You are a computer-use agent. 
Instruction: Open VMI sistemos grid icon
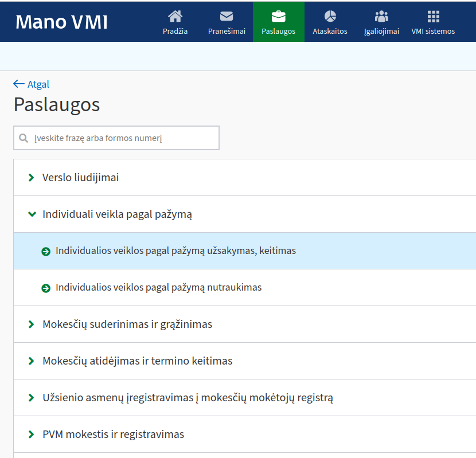[x=433, y=16]
